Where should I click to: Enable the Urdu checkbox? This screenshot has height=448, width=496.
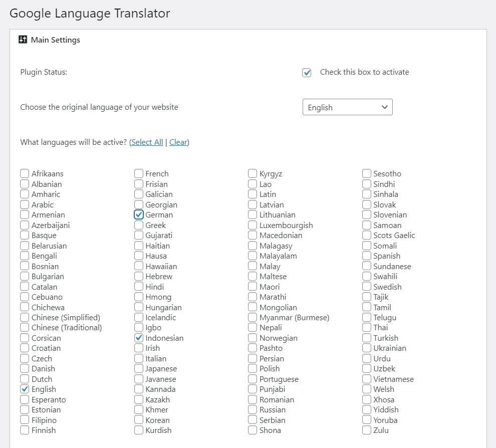(x=366, y=358)
